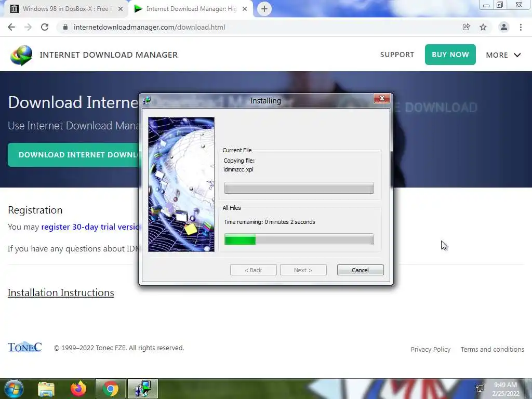Image resolution: width=532 pixels, height=399 pixels.
Task: Close the Installing dialog with X
Action: click(x=382, y=98)
